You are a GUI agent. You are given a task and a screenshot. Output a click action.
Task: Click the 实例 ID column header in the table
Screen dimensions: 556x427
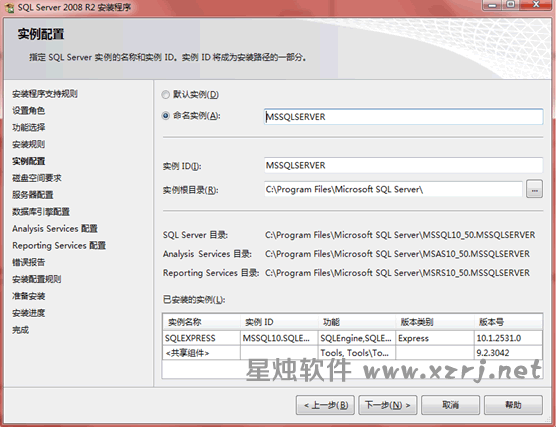tap(279, 322)
